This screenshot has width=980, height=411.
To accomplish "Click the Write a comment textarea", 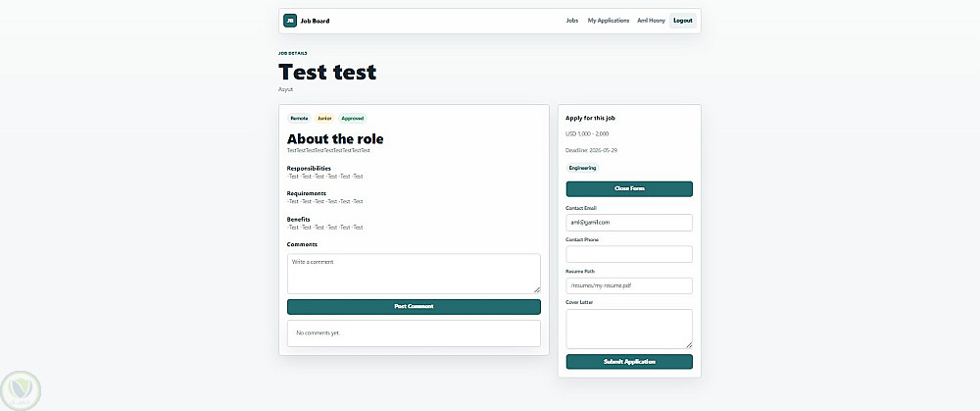I will tap(414, 274).
